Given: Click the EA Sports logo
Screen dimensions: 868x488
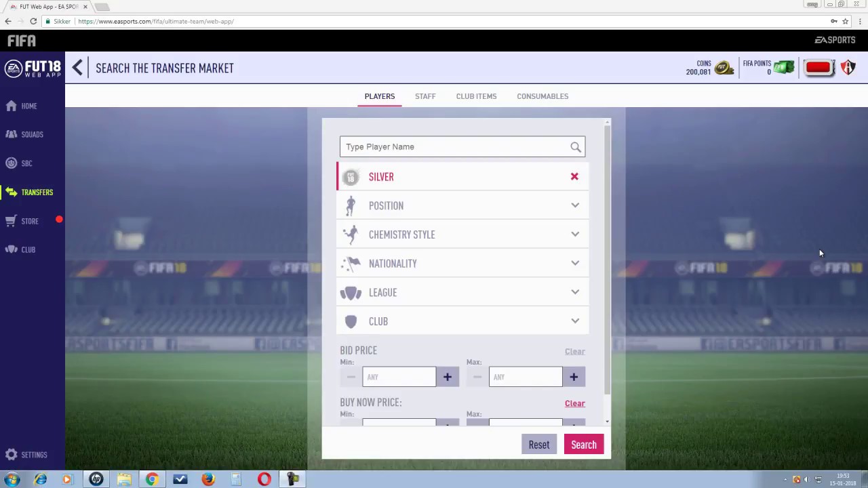Looking at the screenshot, I should pyautogui.click(x=835, y=40).
